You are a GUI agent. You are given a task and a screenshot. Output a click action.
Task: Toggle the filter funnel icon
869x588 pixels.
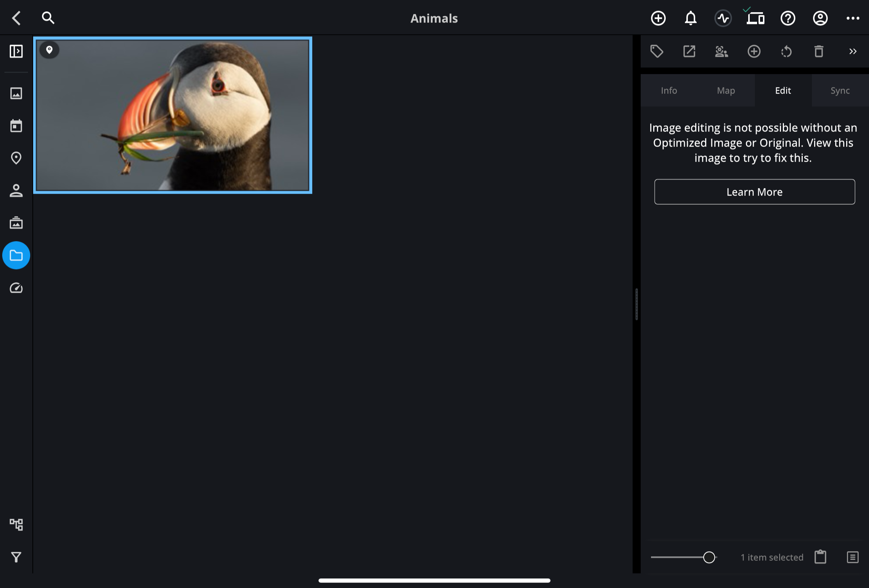16,557
